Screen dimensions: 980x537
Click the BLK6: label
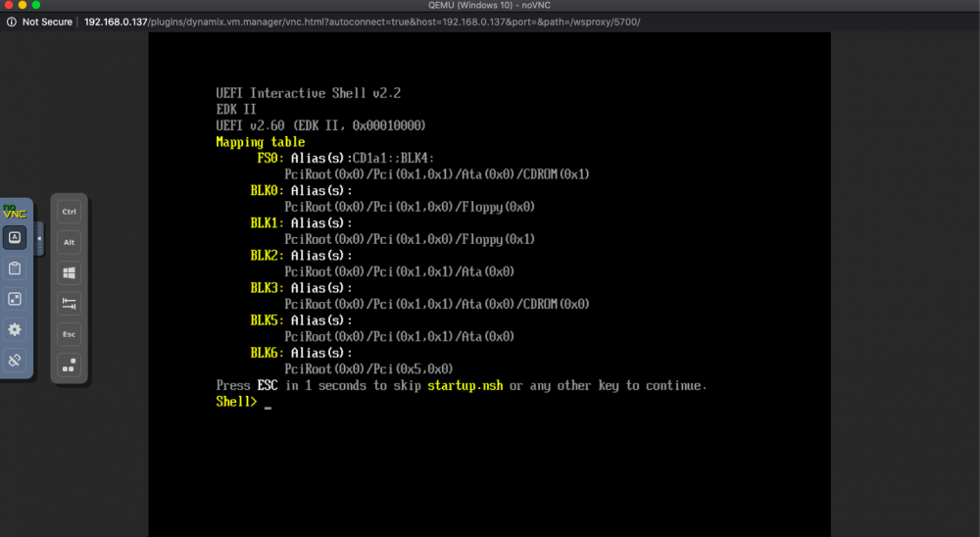(267, 353)
